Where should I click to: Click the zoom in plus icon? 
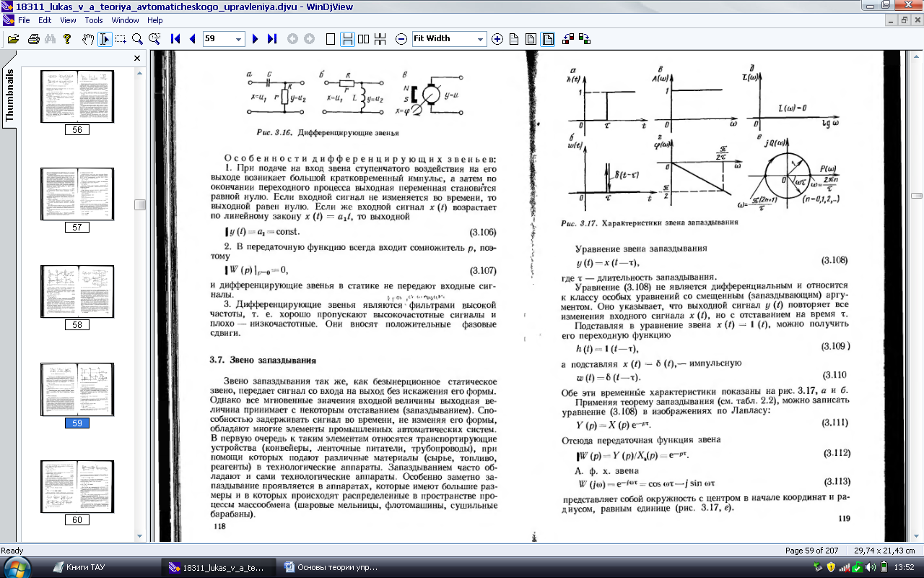497,39
